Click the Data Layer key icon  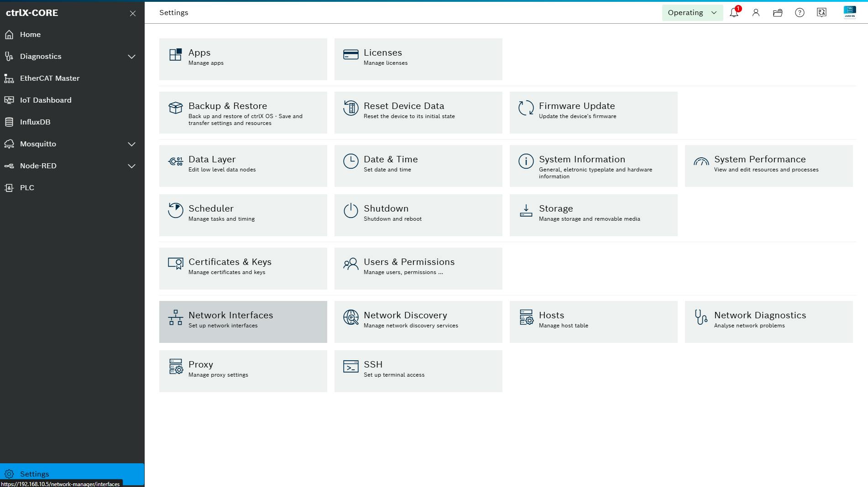click(x=176, y=161)
